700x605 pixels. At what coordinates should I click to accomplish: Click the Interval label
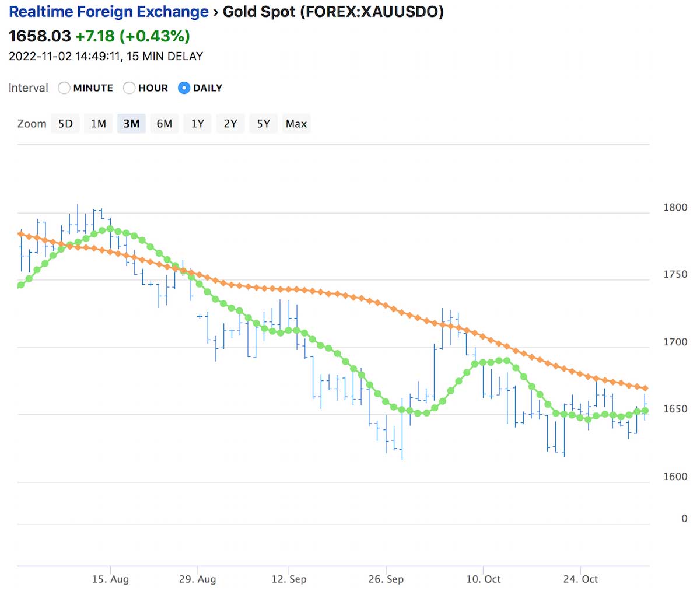coord(29,88)
